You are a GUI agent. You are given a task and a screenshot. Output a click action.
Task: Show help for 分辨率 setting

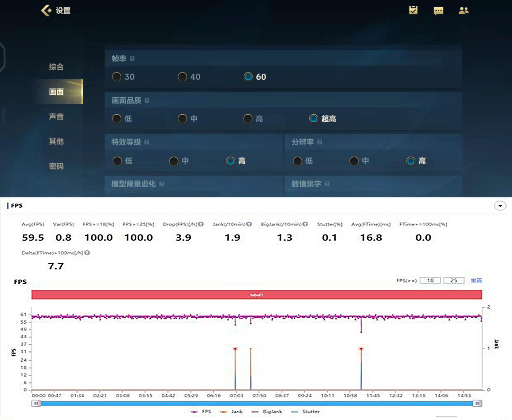[x=319, y=142]
